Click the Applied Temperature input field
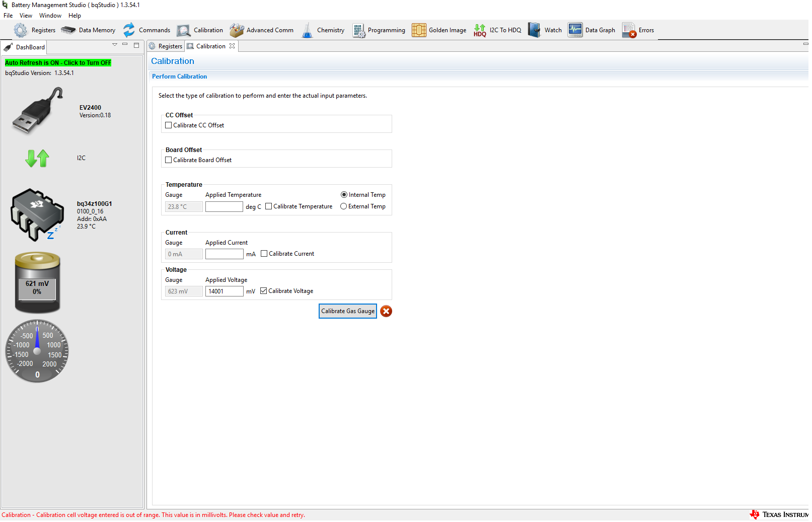This screenshot has width=812, height=522. pos(225,207)
